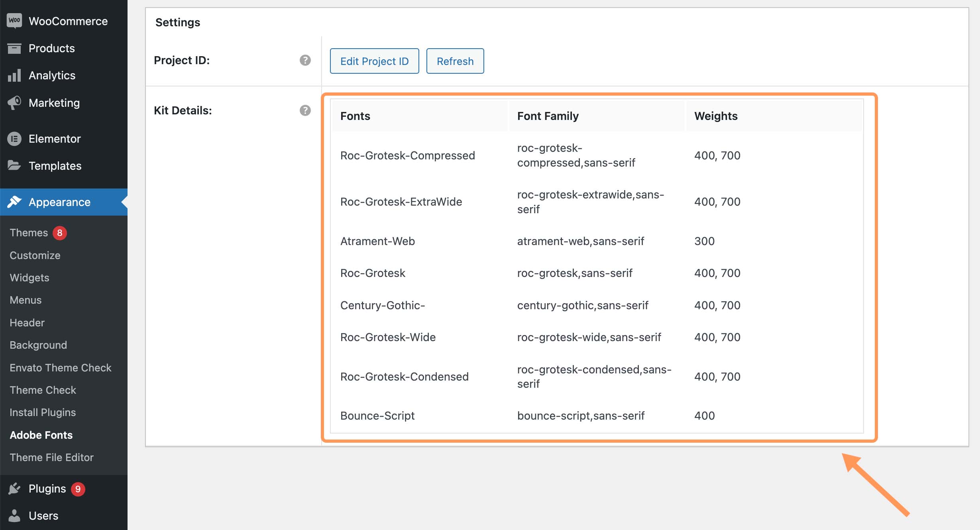Click the WooCommerce sidebar icon
The width and height of the screenshot is (980, 530).
[14, 21]
